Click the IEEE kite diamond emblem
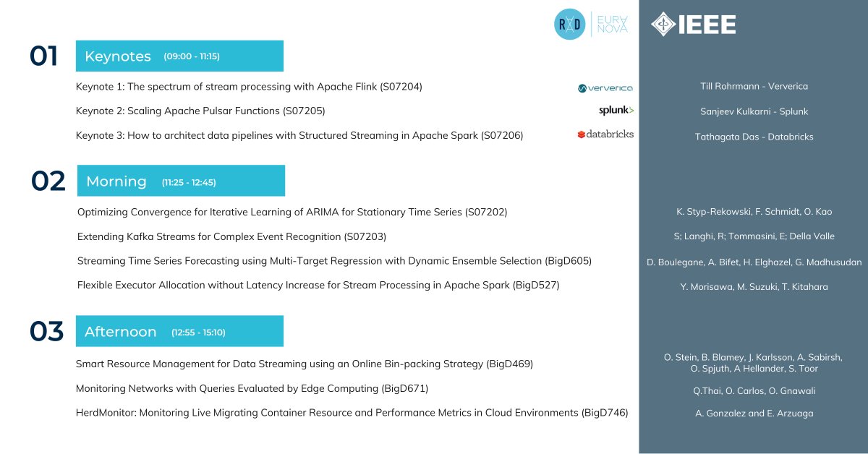 (x=663, y=24)
